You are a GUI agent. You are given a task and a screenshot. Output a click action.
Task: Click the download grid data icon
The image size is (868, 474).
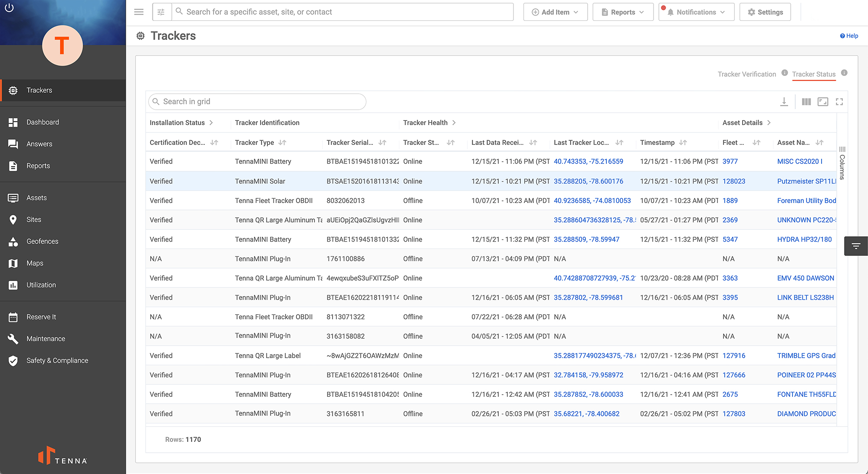(x=784, y=101)
